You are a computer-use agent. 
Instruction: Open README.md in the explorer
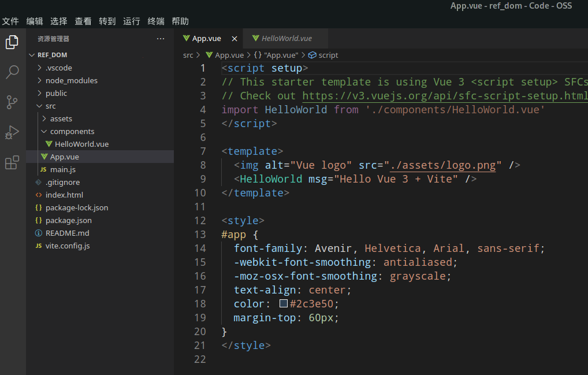tap(100, 233)
